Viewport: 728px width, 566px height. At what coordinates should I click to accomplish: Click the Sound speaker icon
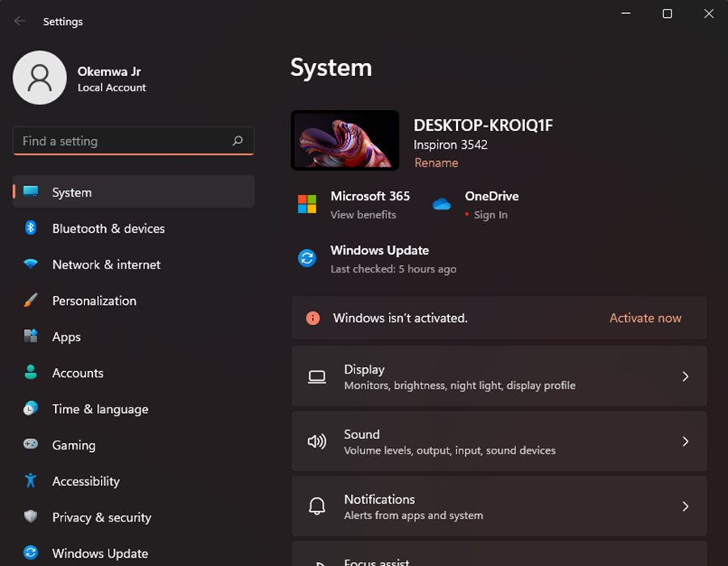point(316,441)
